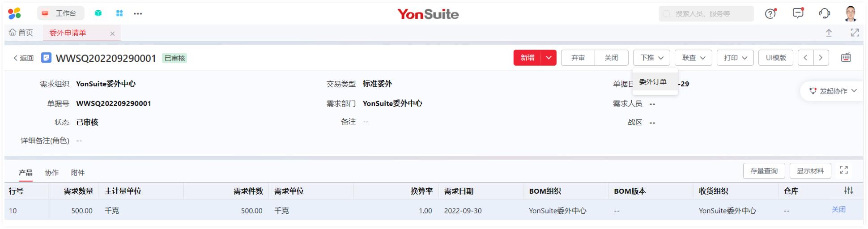Image resolution: width=868 pixels, height=229 pixels.
Task: Open the three-dots more apps menu
Action: point(138,13)
